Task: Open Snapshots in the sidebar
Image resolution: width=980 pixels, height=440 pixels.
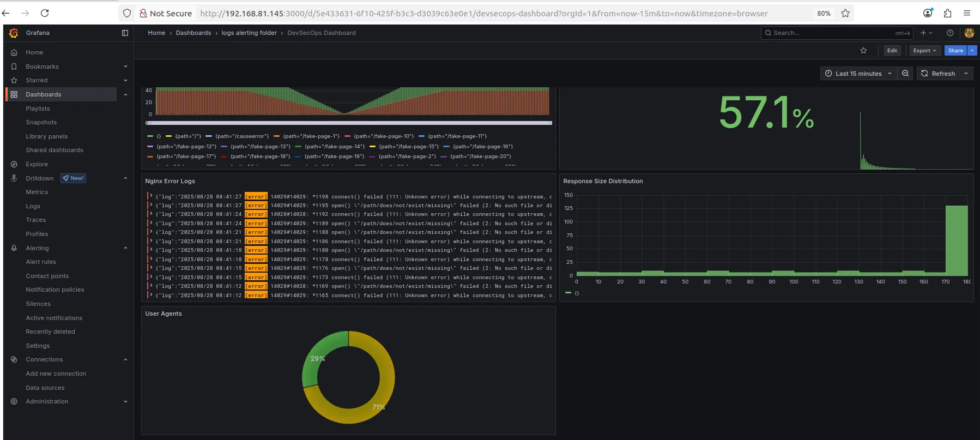Action: pyautogui.click(x=41, y=122)
